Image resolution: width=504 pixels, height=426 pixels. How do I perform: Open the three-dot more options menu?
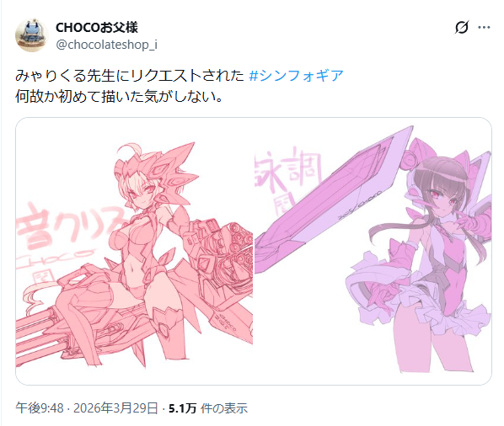tap(484, 27)
